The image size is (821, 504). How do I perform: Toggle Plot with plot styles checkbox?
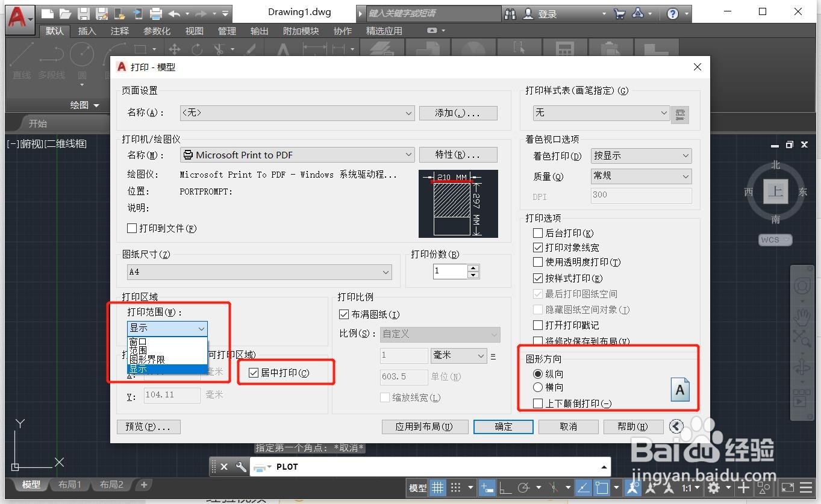[538, 278]
